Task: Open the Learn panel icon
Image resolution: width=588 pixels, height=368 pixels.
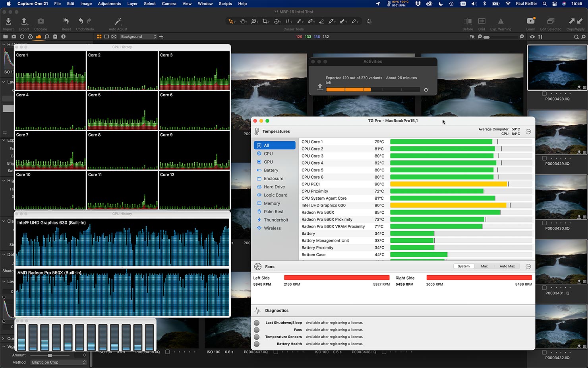Action: [531, 21]
